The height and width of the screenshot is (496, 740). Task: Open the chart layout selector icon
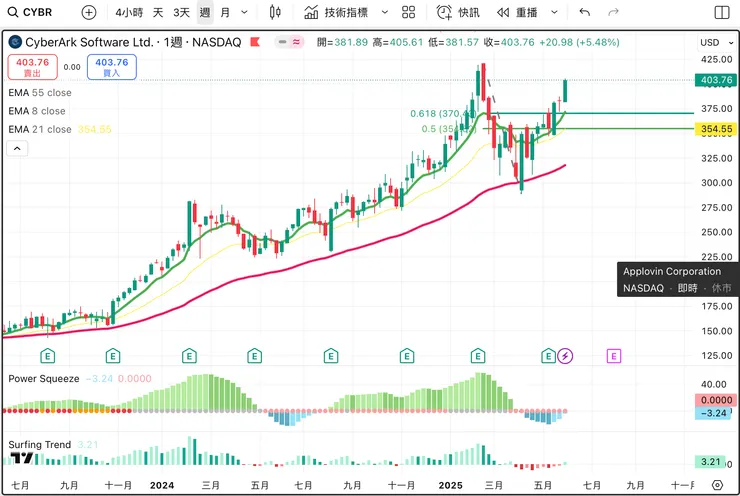722,12
